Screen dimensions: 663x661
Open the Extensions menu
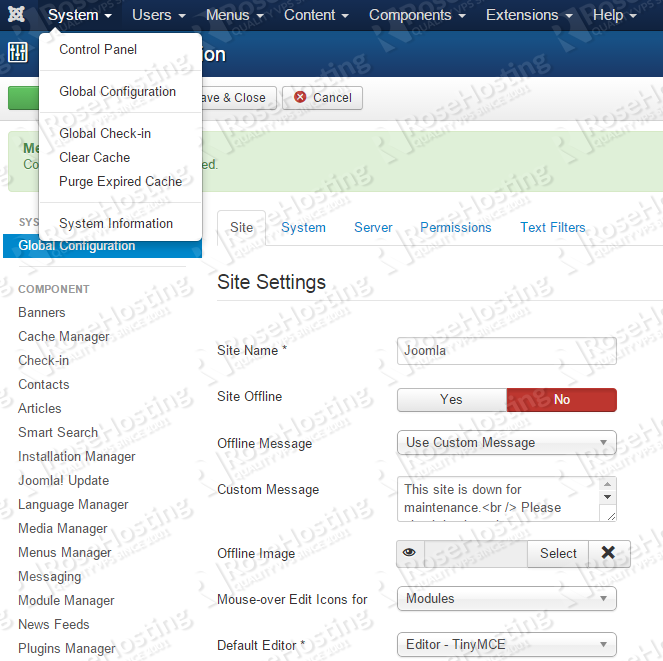(x=529, y=15)
